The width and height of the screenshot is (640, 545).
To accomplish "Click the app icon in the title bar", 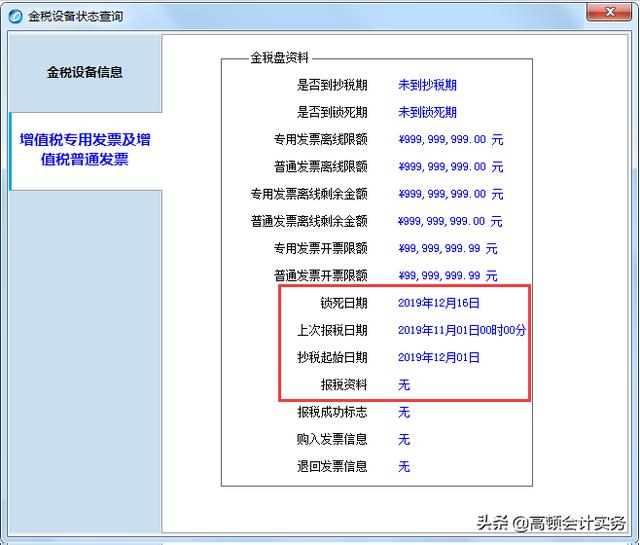I will (16, 16).
